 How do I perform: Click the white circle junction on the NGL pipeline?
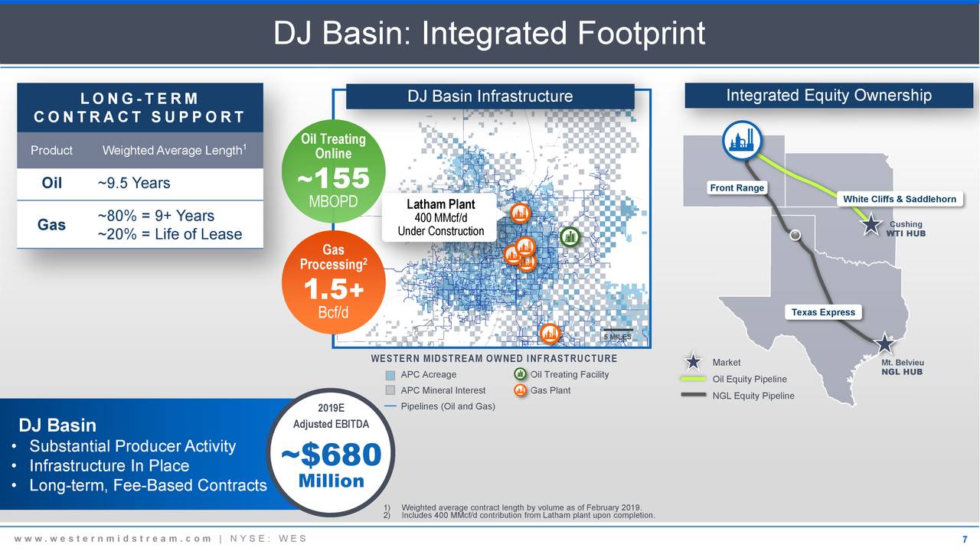click(x=795, y=235)
